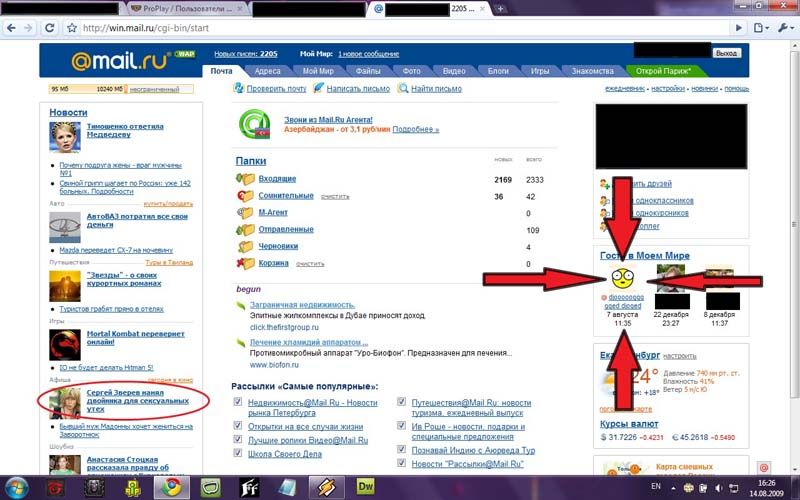Open the Chrome wrench settings menu

pyautogui.click(x=785, y=28)
